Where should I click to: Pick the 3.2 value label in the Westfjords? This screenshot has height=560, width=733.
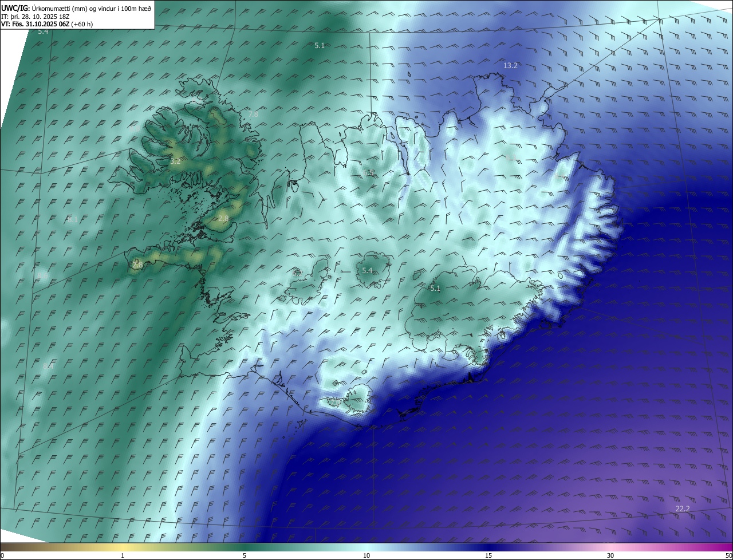pyautogui.click(x=175, y=161)
